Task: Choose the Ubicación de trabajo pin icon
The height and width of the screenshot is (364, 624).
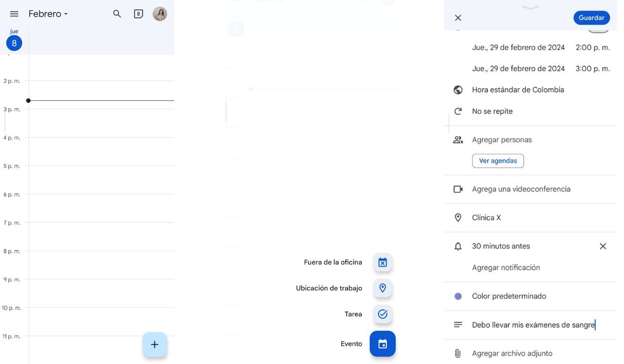Action: click(383, 288)
